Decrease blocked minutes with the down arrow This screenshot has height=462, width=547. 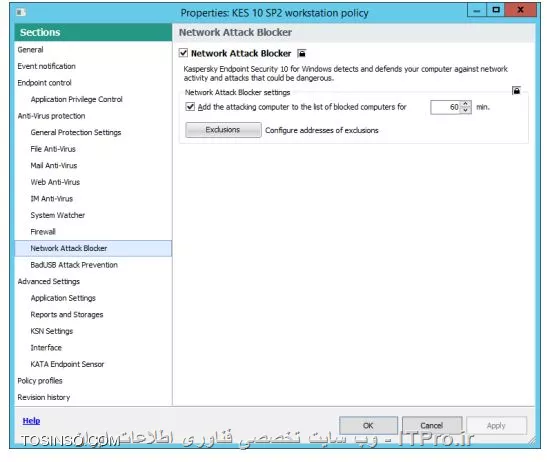point(465,110)
